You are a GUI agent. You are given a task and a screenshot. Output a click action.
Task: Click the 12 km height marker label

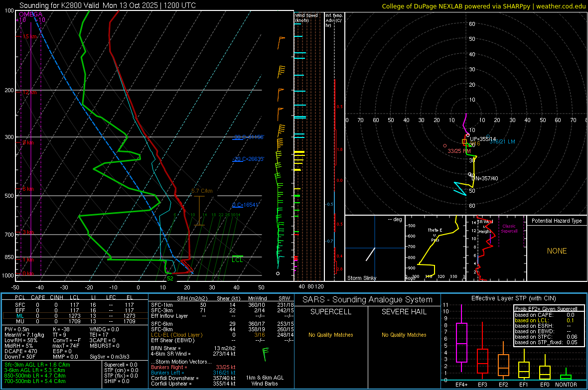pyautogui.click(x=29, y=92)
